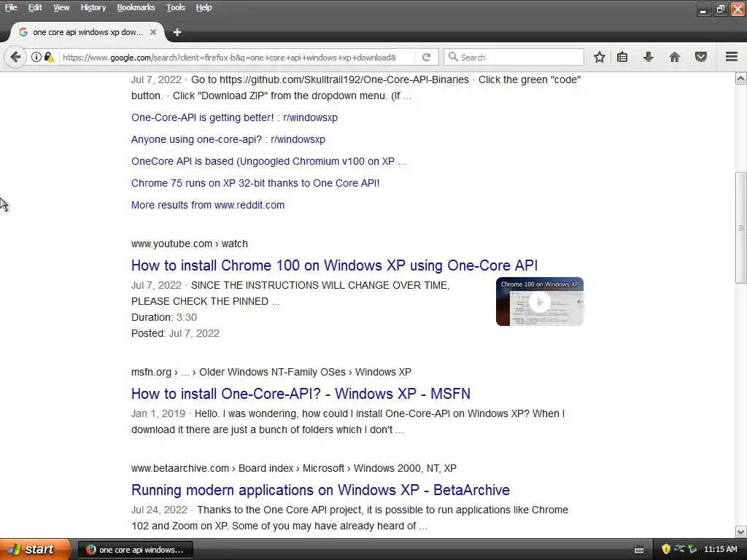Viewport: 747px width, 560px height.
Task: Click the magnifier icon in the Search box
Action: pos(453,57)
